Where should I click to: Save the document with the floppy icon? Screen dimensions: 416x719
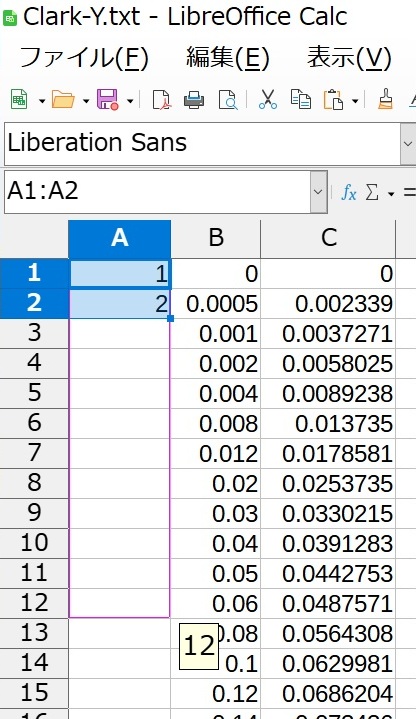108,99
